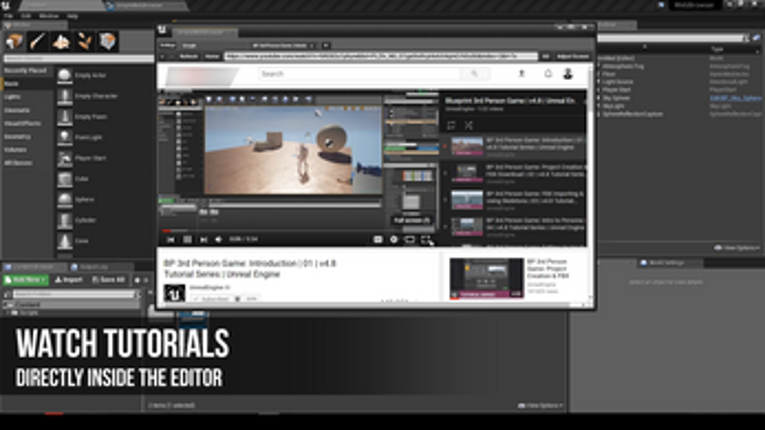The height and width of the screenshot is (430, 765).
Task: Expand the Content folder
Action: [6, 305]
